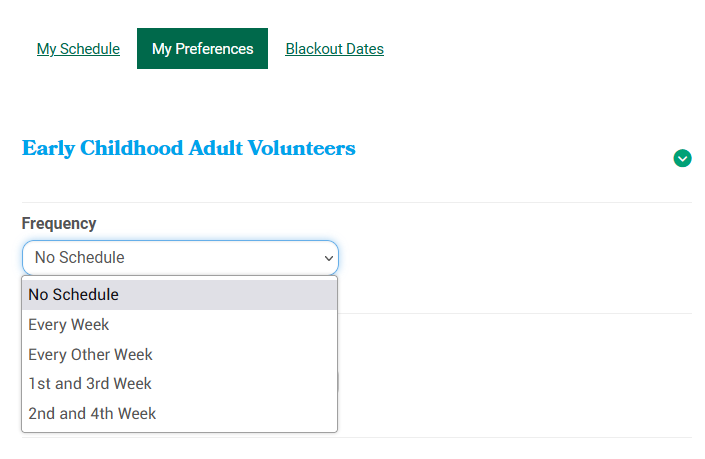Collapse the Early Childhood Adult Volunteers section
Viewport: 705px width, 459px height.
pyautogui.click(x=682, y=158)
